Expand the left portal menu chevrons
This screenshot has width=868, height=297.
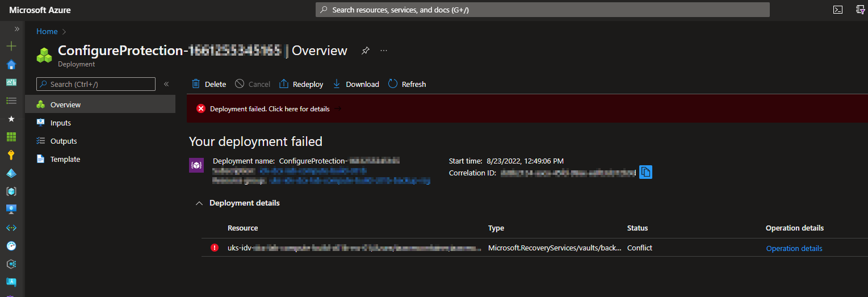(x=17, y=29)
